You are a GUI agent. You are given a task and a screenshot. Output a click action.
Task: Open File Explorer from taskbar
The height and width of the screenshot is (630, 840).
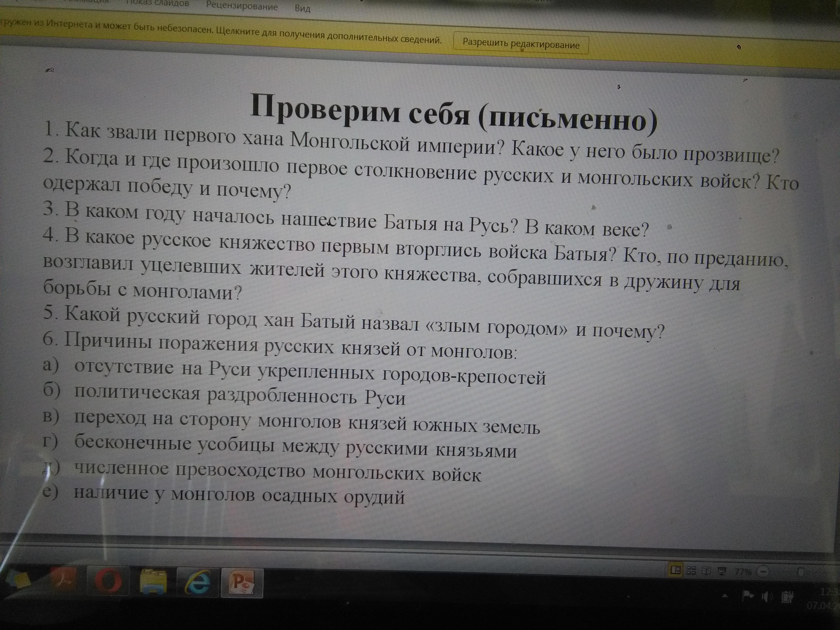click(x=153, y=582)
